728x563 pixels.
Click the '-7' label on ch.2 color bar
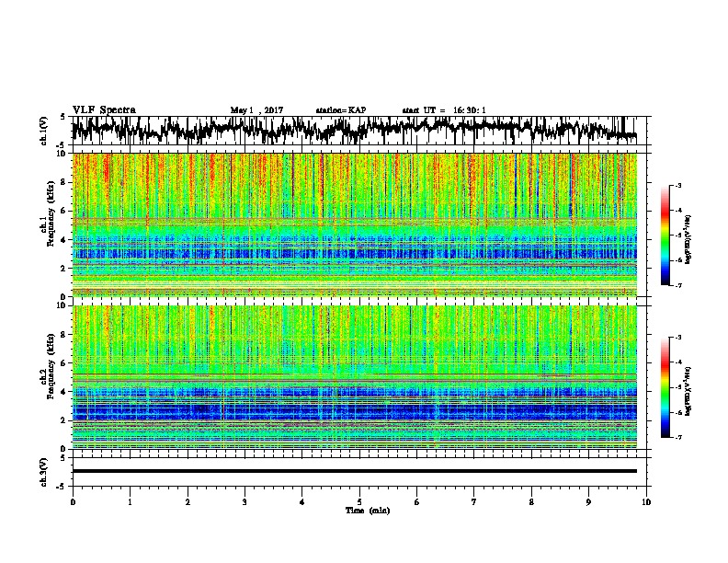(x=677, y=437)
